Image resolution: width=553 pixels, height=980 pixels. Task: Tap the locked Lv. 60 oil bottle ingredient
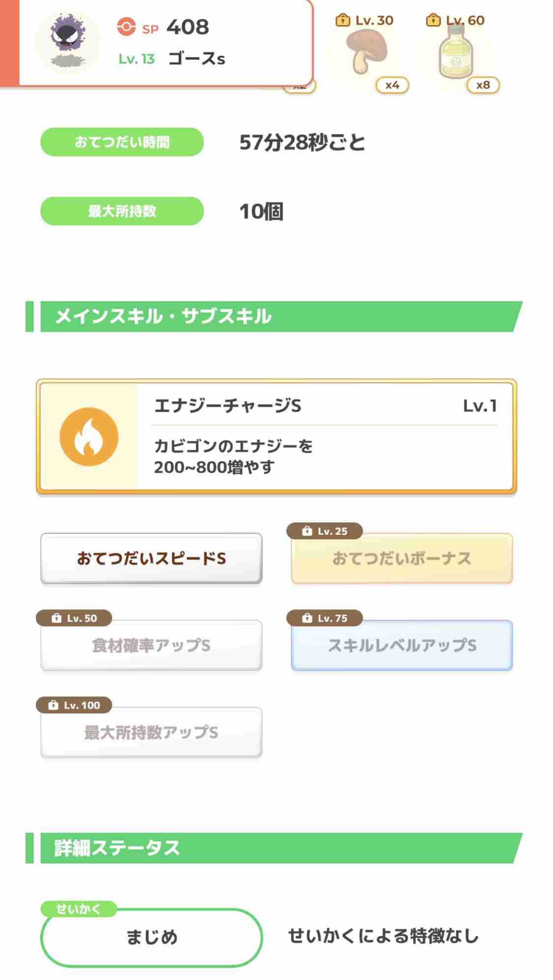pos(457,52)
